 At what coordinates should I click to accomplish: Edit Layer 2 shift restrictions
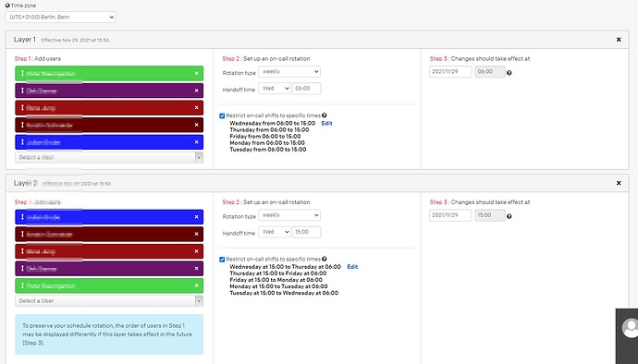pos(352,267)
